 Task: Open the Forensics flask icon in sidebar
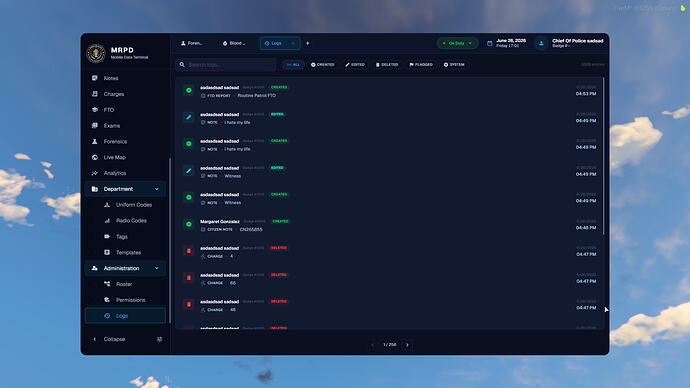95,141
